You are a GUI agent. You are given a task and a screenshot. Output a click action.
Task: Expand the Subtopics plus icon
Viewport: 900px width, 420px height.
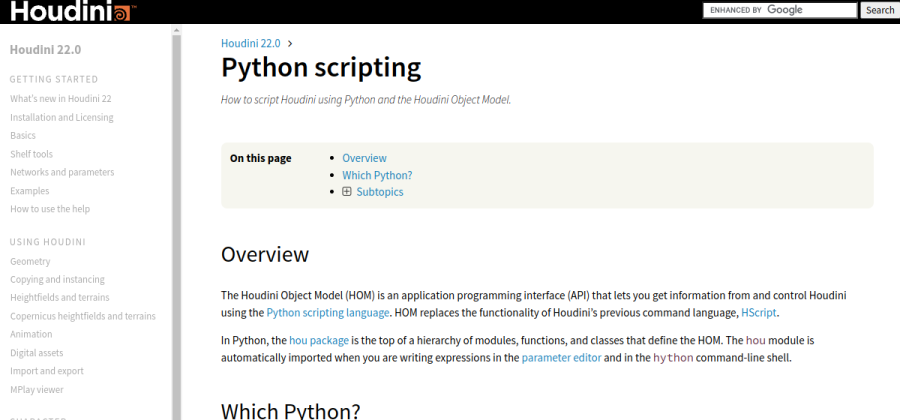click(347, 192)
